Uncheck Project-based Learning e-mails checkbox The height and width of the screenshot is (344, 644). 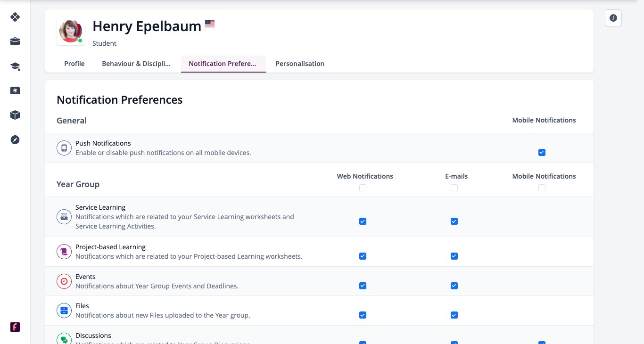454,256
